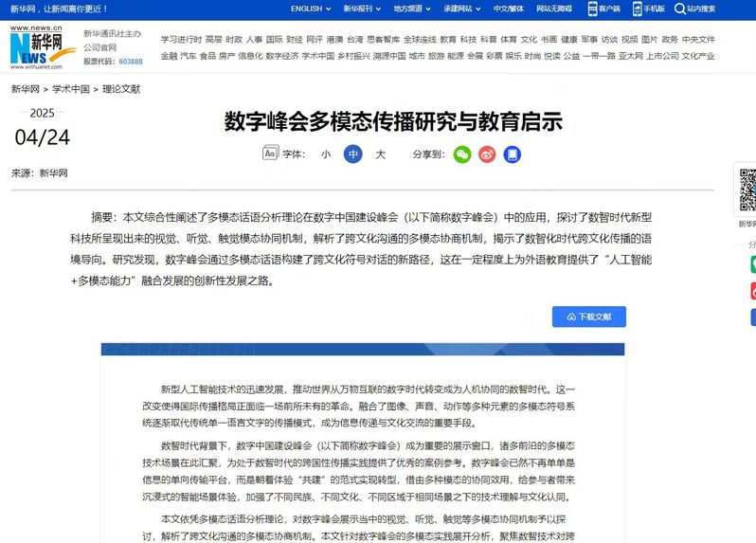Click the 图片 navigation item
Viewport: 756px width, 543px height.
pyautogui.click(x=650, y=40)
